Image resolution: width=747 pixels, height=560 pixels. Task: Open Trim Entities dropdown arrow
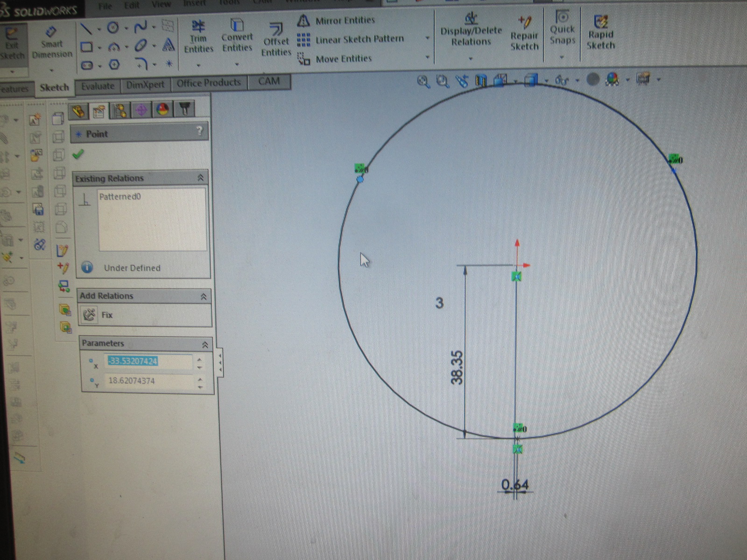[x=198, y=65]
